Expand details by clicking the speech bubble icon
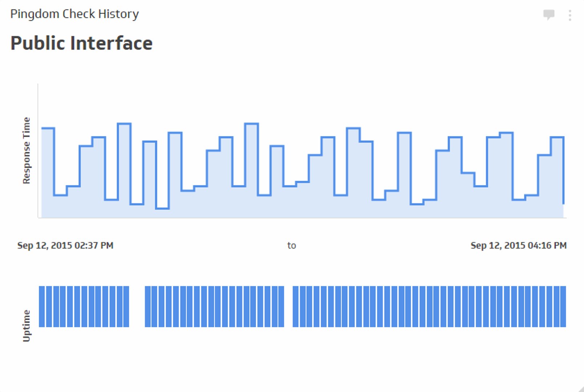Screen dimensions: 584x392 click(x=549, y=14)
